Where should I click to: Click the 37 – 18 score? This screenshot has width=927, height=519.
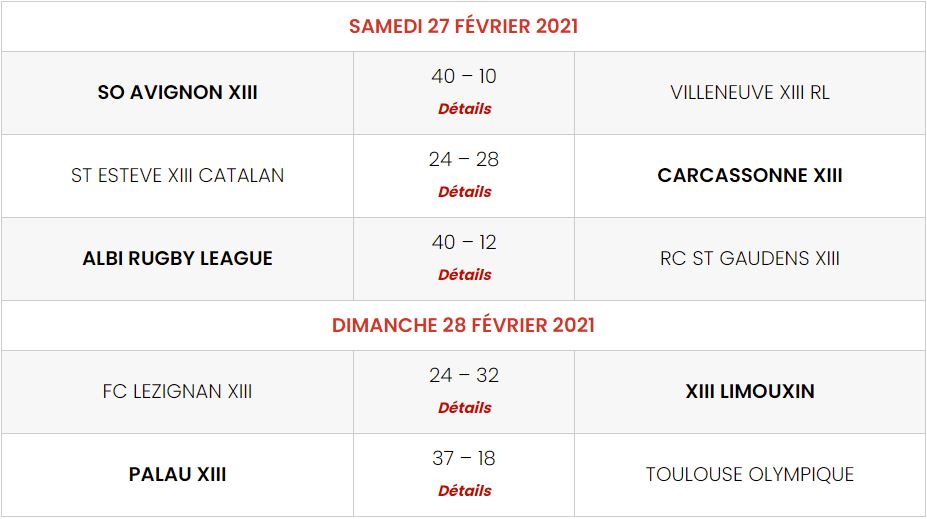click(x=464, y=459)
